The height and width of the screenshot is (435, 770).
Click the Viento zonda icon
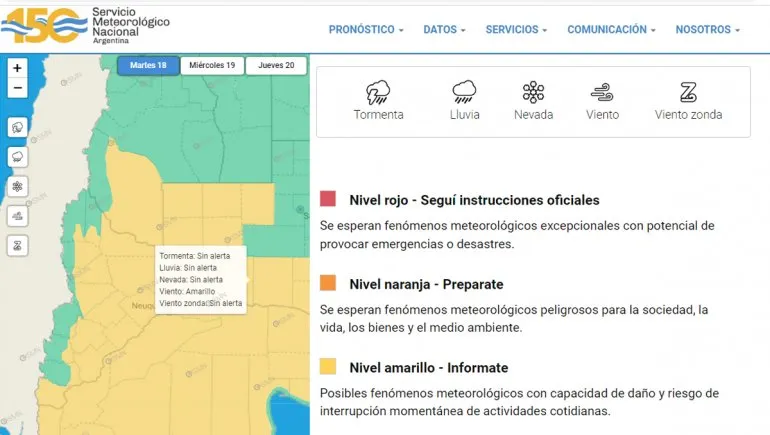688,93
